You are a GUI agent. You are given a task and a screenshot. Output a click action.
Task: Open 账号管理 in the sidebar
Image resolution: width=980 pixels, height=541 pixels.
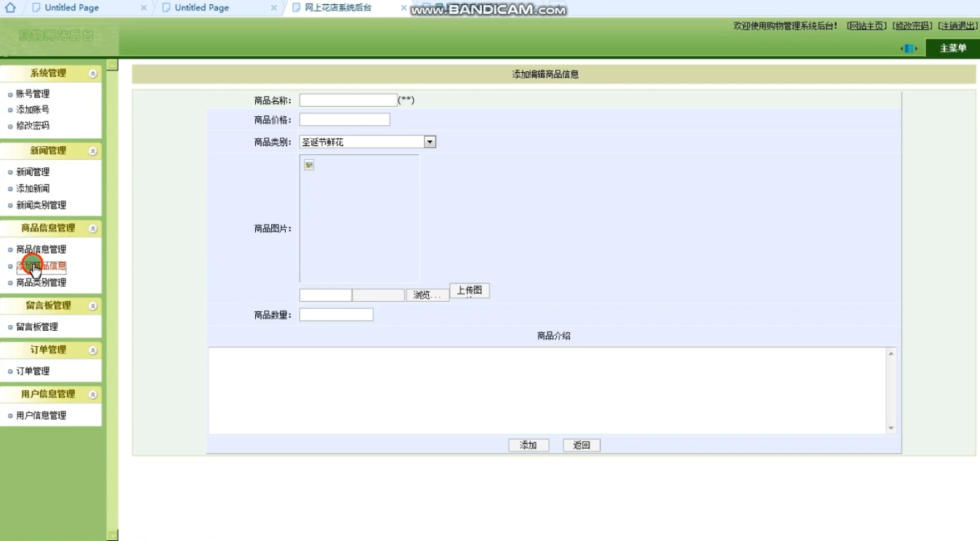33,94
